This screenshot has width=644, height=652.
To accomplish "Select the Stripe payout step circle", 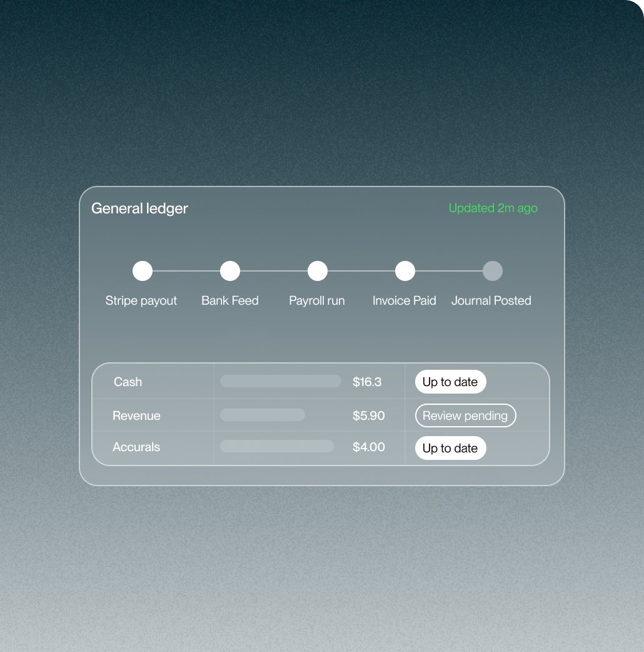I will click(x=143, y=271).
